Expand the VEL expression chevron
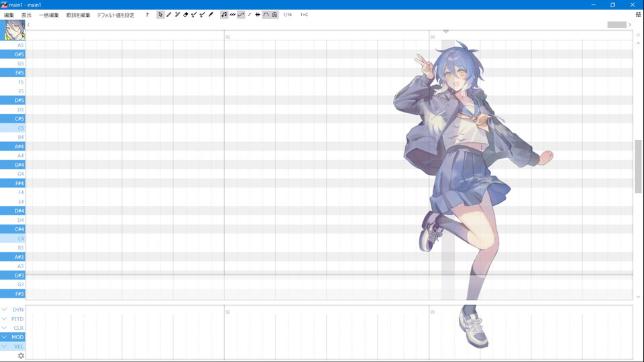The height and width of the screenshot is (362, 644). coord(4,347)
